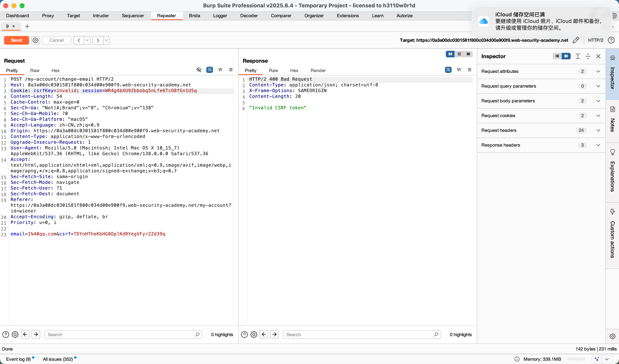The height and width of the screenshot is (364, 619).
Task: Open Notes side panel icon
Action: [x=612, y=109]
